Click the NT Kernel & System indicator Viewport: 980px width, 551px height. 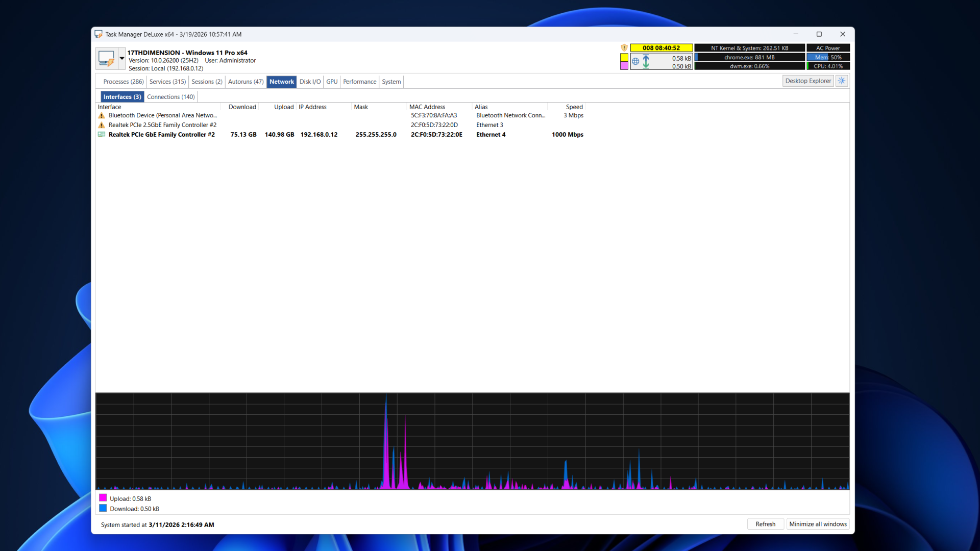point(749,48)
